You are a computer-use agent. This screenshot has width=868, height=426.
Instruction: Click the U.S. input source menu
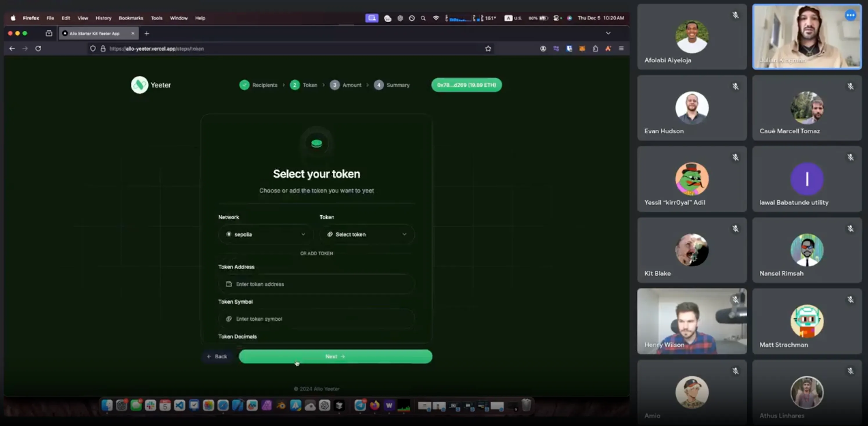tap(513, 18)
